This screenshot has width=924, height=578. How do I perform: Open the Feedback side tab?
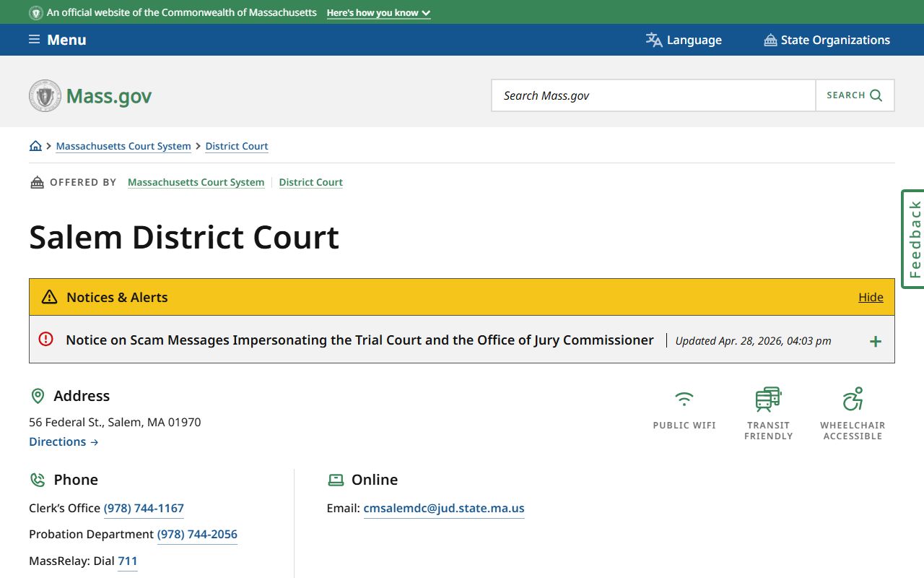(913, 239)
